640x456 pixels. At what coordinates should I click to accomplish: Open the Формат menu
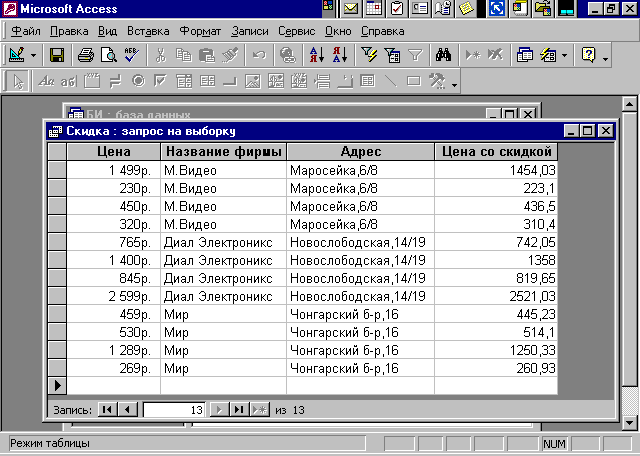click(200, 31)
